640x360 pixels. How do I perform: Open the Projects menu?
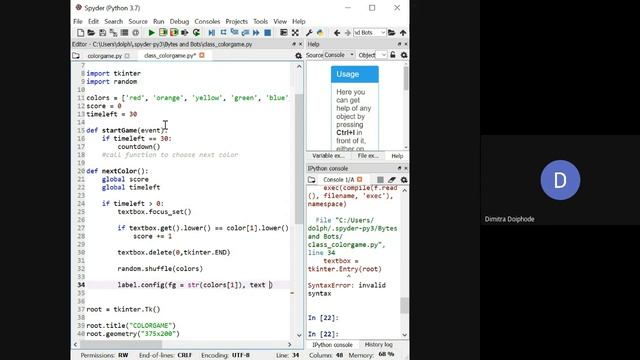(236, 21)
